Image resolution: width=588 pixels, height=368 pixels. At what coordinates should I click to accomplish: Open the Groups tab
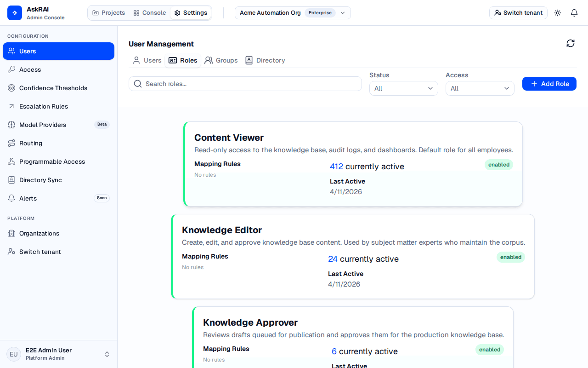(221, 60)
